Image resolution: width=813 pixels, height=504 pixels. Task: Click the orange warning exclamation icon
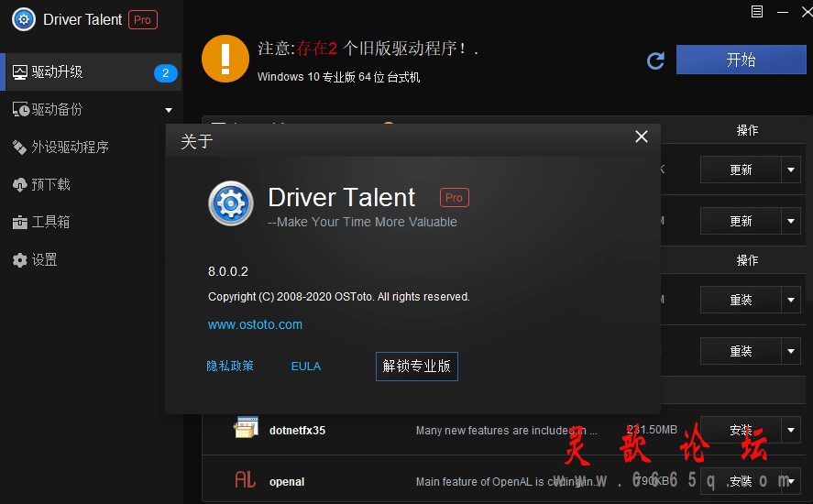225,59
